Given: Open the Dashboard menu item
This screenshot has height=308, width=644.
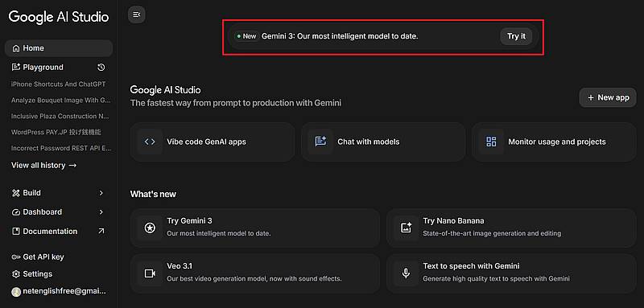Looking at the screenshot, I should click(59, 212).
